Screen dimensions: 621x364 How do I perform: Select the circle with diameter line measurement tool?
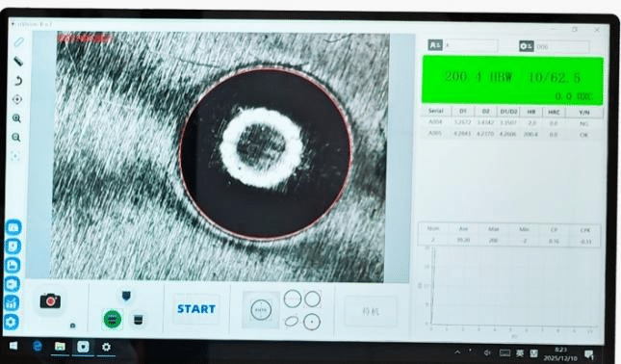293,299
